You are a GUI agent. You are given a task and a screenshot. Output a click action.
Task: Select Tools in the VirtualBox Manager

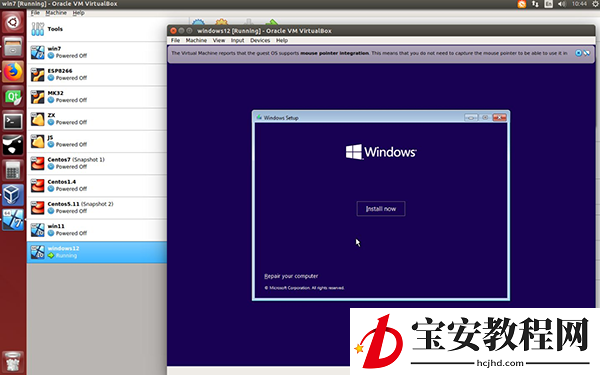(97, 29)
